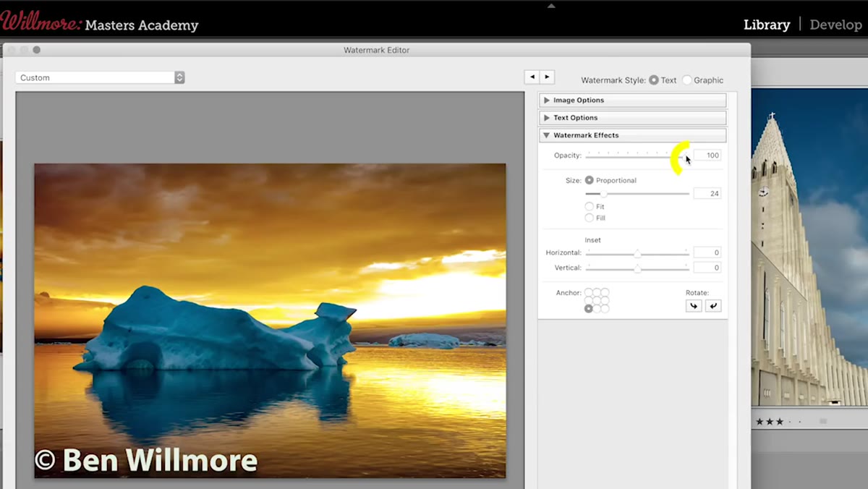Show the next photo with the right arrow
This screenshot has width=868, height=489.
(x=548, y=77)
